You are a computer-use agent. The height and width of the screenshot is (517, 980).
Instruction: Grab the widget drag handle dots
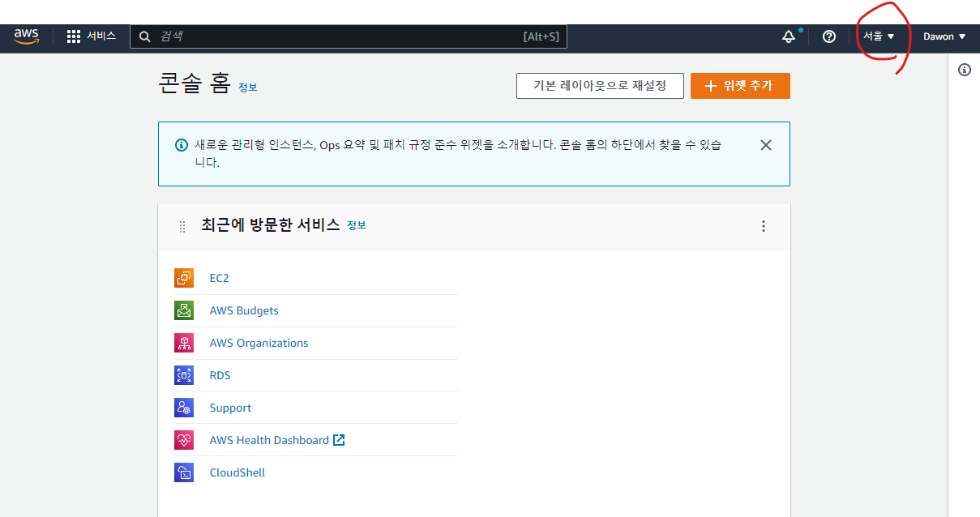click(x=182, y=227)
